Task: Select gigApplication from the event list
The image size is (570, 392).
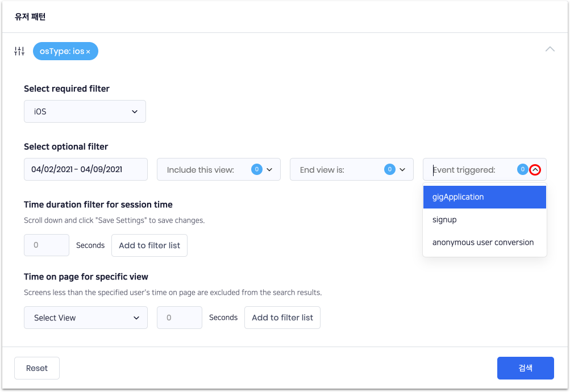Action: (484, 197)
